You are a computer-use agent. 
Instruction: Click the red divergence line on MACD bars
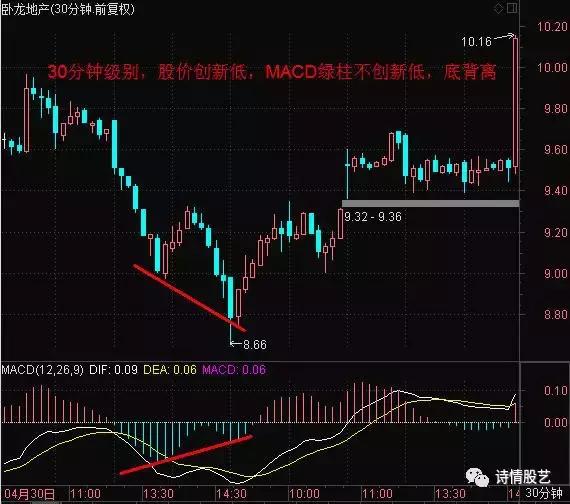(186, 455)
